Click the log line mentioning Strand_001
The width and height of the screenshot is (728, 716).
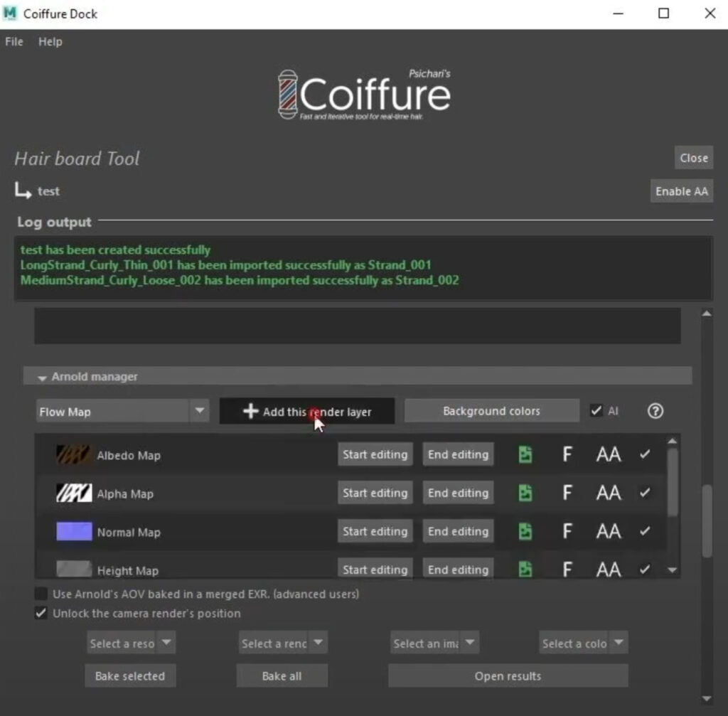[225, 265]
